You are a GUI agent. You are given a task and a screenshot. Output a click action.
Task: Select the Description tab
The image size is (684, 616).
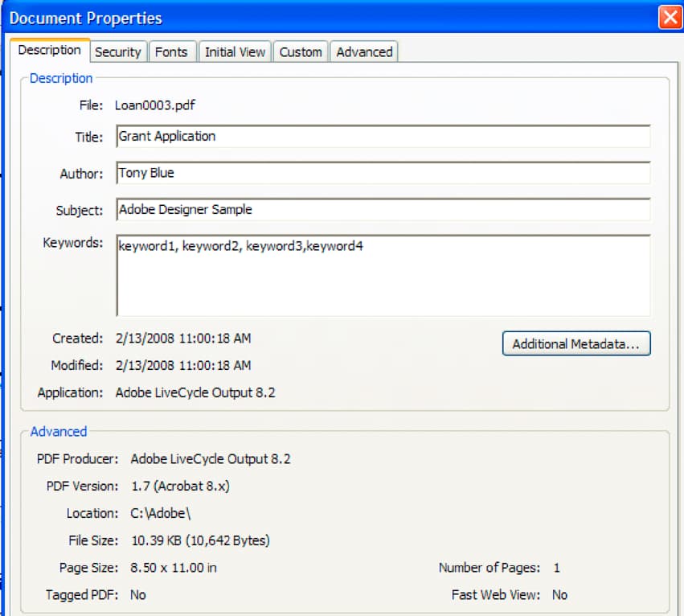(49, 50)
